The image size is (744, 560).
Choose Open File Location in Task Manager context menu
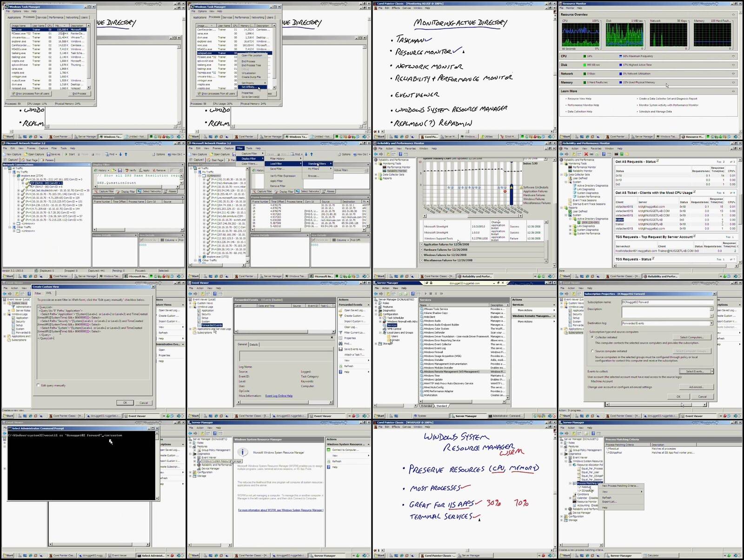click(x=252, y=55)
